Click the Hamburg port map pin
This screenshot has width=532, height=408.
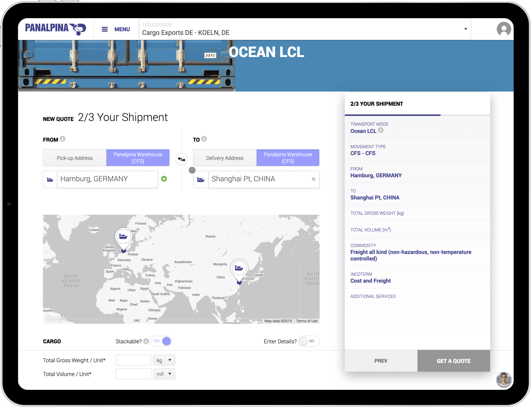(x=124, y=240)
